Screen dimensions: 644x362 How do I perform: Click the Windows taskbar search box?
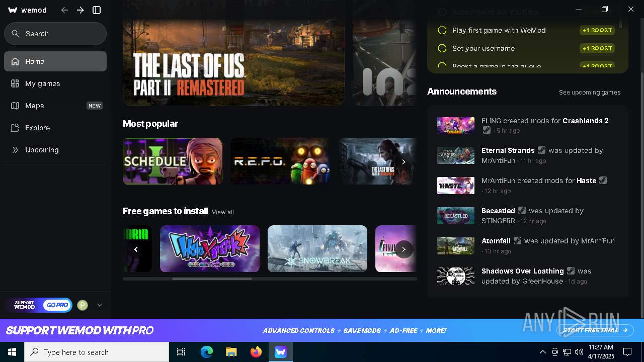point(97,352)
